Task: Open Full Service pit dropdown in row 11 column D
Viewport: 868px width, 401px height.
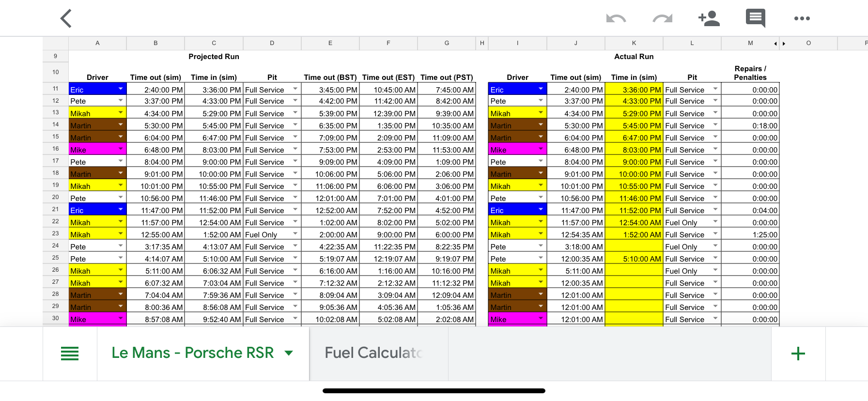Action: point(295,89)
